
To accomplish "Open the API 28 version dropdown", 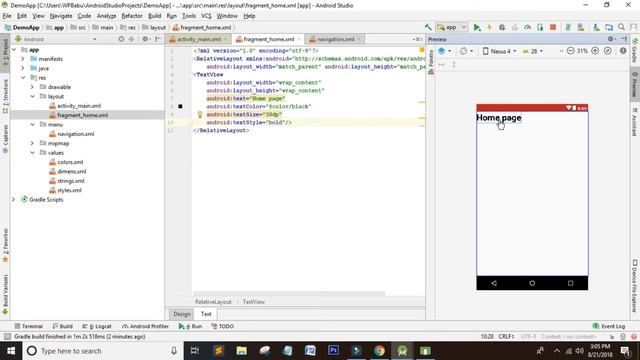I will pyautogui.click(x=533, y=51).
